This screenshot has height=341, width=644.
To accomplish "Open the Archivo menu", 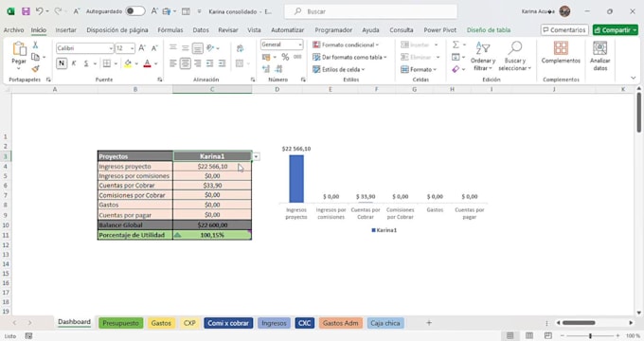I will click(x=13, y=30).
